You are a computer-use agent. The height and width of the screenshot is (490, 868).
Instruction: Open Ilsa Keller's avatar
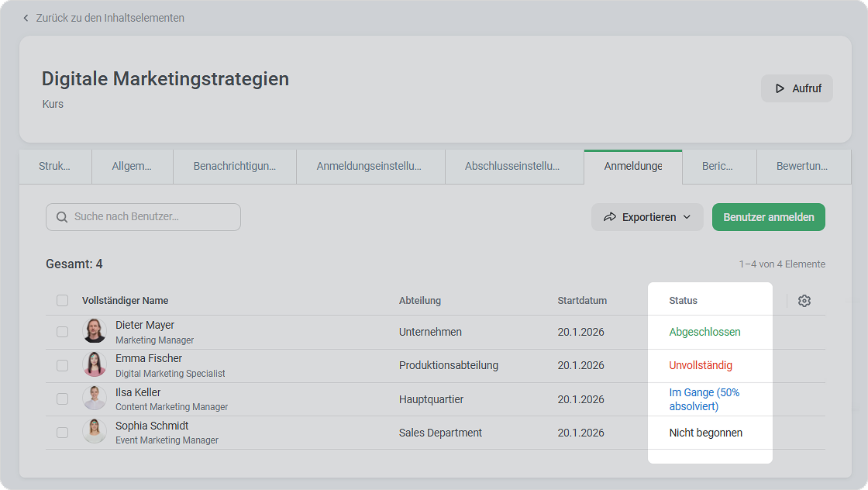[x=95, y=398]
